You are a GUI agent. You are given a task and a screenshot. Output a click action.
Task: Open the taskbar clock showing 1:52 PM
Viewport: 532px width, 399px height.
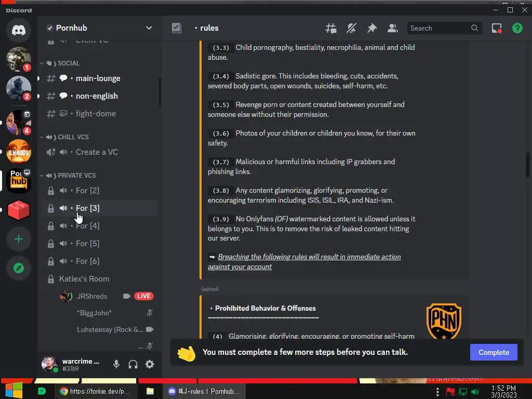(503, 392)
